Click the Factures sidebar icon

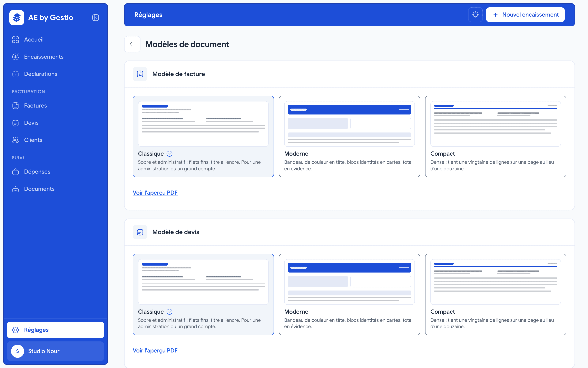[x=16, y=106]
